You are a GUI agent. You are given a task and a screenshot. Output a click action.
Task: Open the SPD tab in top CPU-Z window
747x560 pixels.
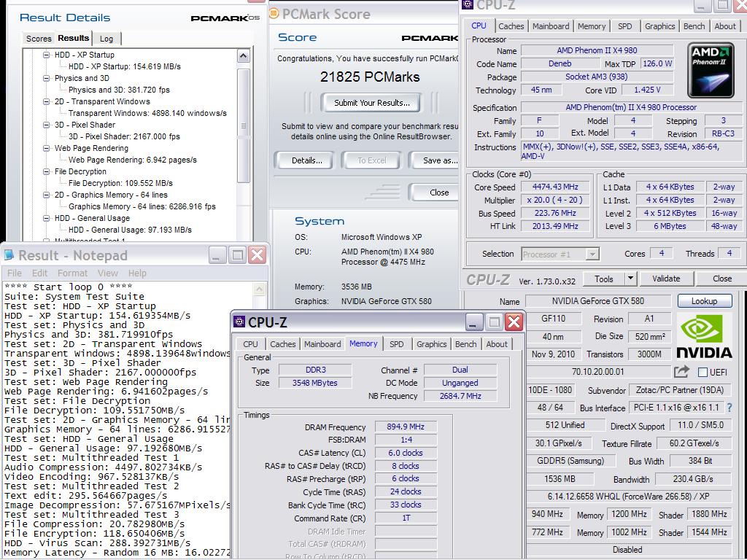pyautogui.click(x=624, y=26)
